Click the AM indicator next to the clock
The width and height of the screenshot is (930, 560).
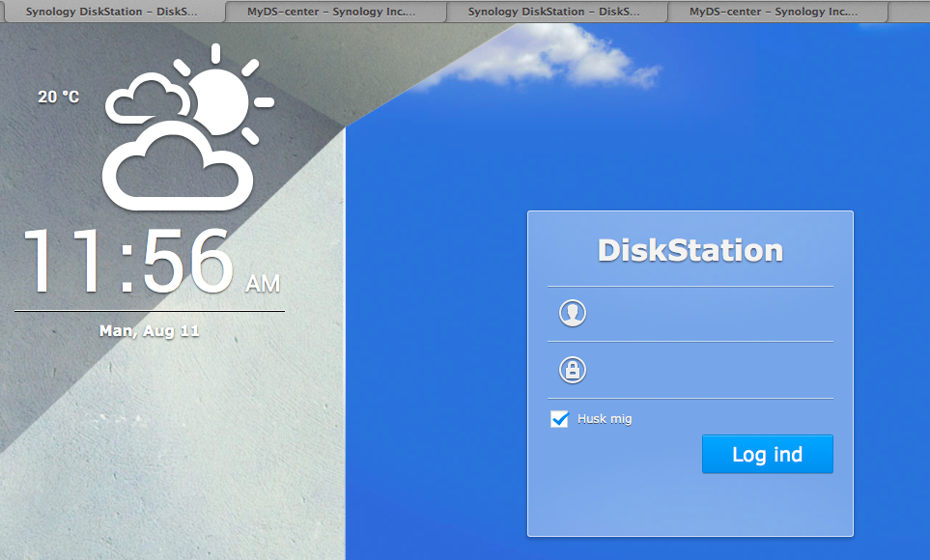[263, 284]
